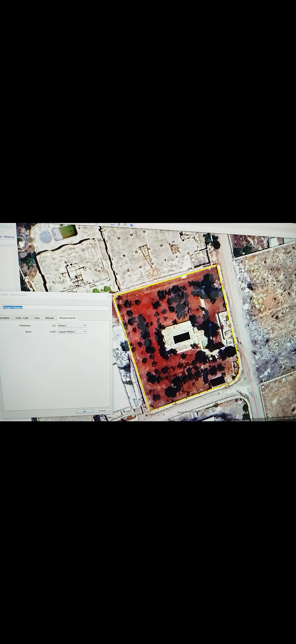296x644 pixels.
Task: Select the Measurements tab
Action: [67, 318]
